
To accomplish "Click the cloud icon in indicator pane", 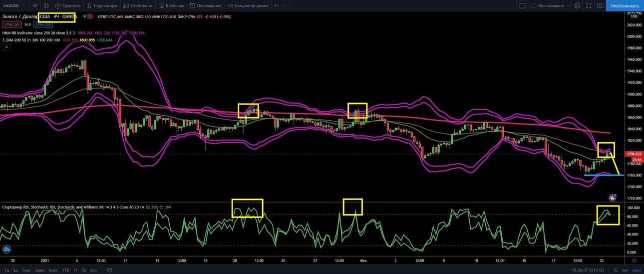I will click(7, 248).
